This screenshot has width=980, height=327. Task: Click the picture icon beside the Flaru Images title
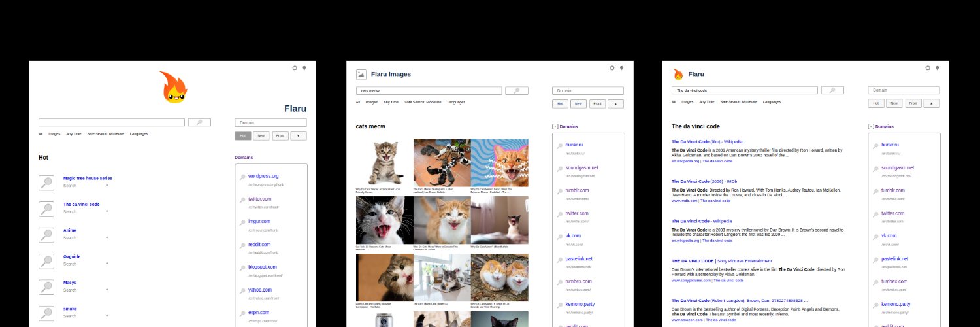tap(361, 75)
